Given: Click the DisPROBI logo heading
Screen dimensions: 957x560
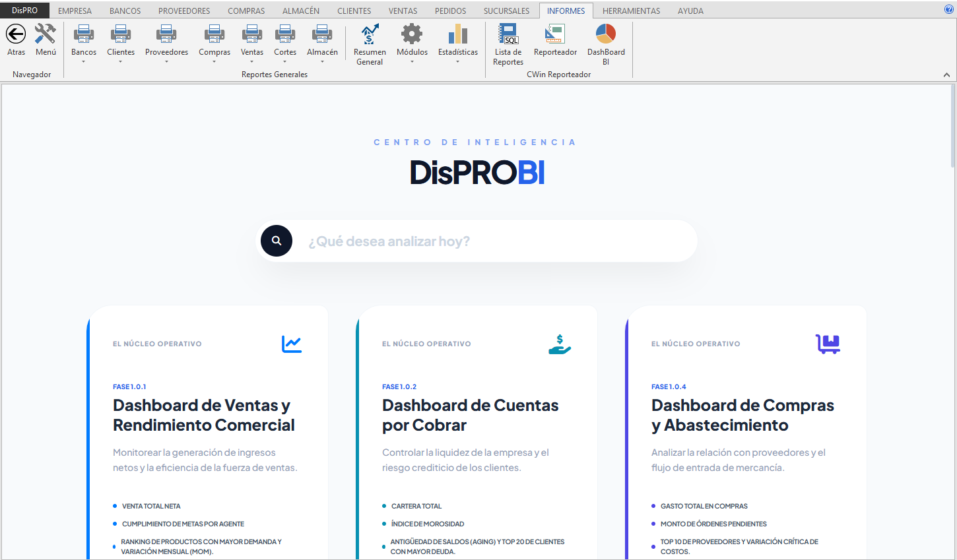Looking at the screenshot, I should click(x=477, y=172).
